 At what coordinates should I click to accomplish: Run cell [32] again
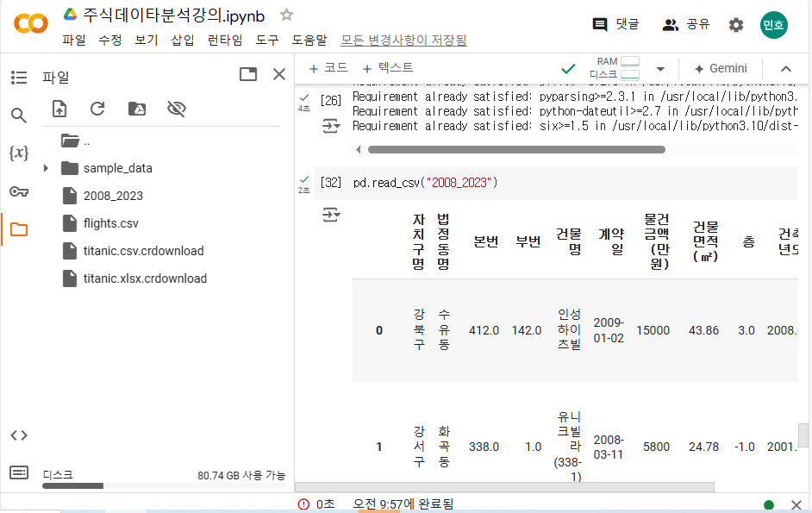(x=330, y=183)
